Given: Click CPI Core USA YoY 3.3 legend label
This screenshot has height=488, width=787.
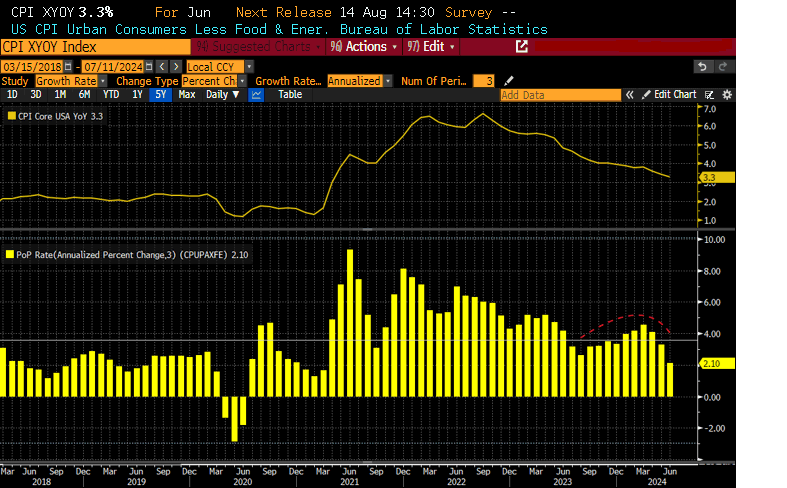Looking at the screenshot, I should 60,116.
